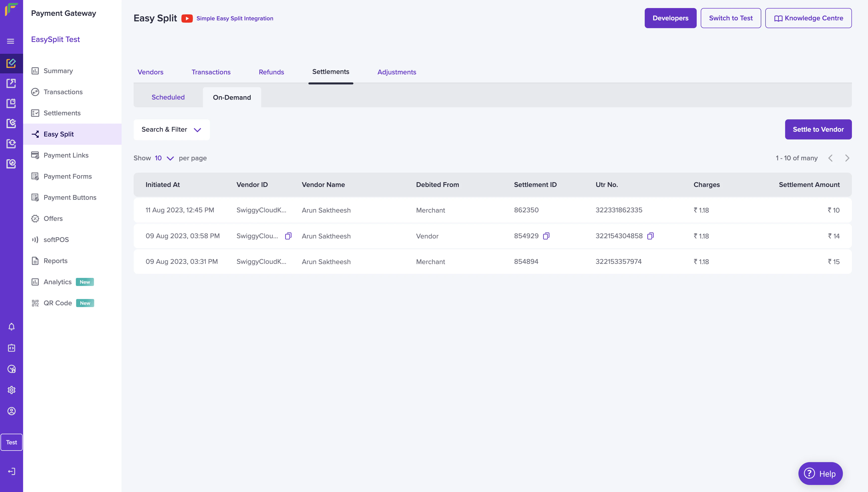
Task: Copy UTR number 322154304858
Action: coord(650,236)
